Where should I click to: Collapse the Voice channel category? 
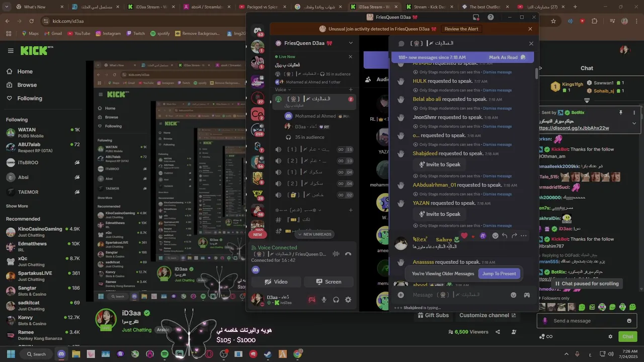click(283, 89)
